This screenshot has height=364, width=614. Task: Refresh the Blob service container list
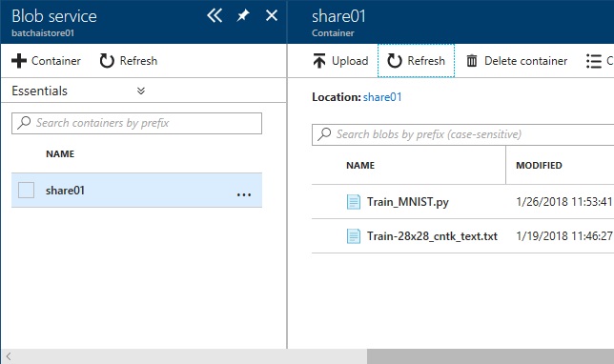129,61
